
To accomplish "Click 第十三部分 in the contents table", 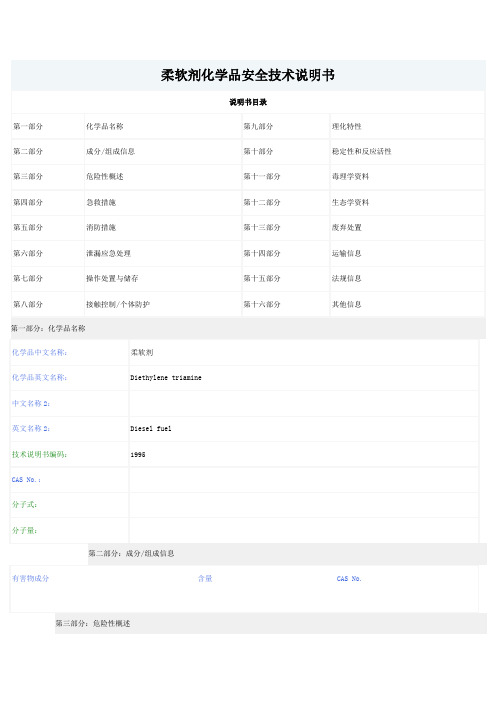I will 262,227.
